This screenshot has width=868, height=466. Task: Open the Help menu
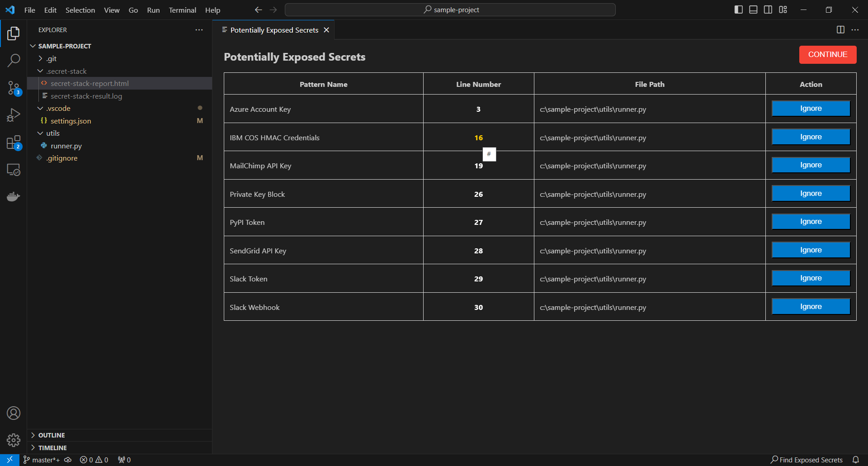click(x=212, y=10)
